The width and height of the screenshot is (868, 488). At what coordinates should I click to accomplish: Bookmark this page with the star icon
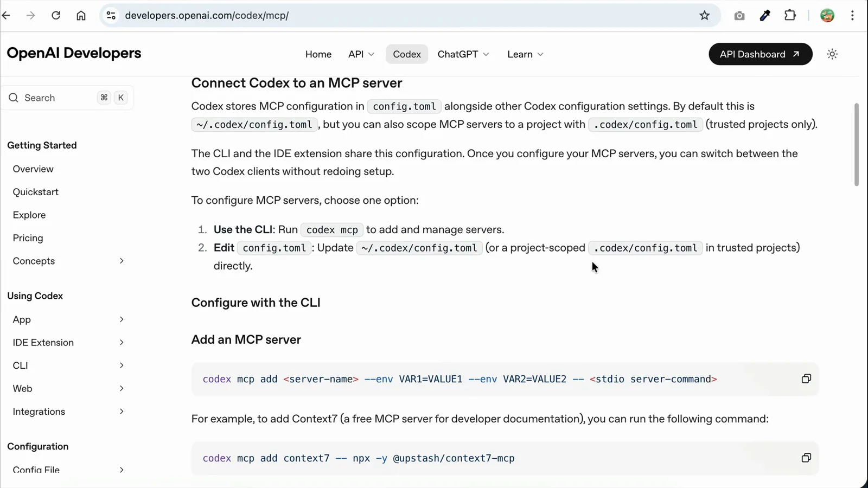click(705, 15)
